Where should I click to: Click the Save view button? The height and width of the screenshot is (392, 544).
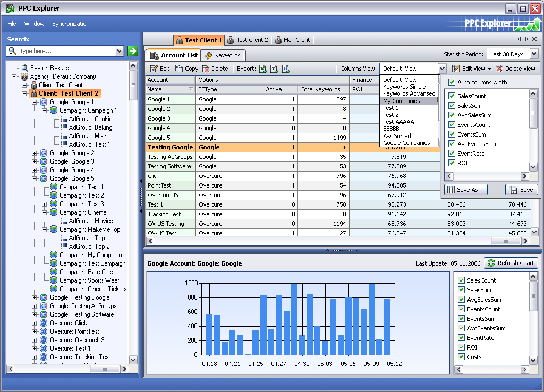(522, 190)
